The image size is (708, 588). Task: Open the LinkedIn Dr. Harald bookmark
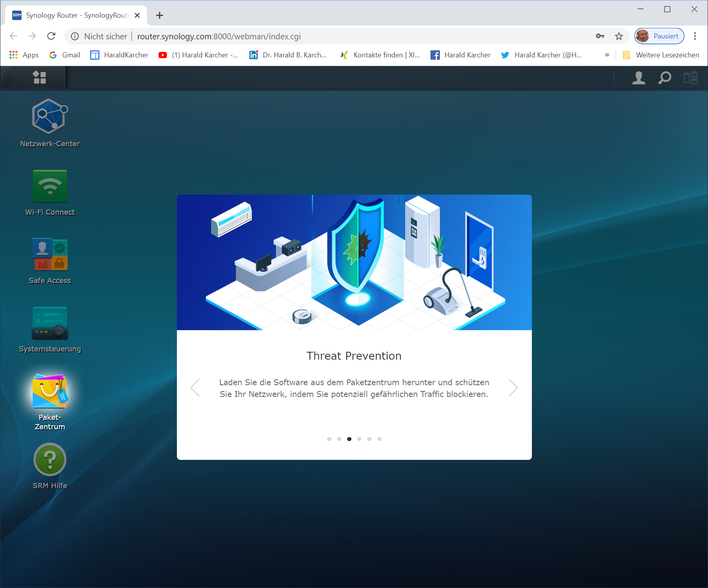288,55
